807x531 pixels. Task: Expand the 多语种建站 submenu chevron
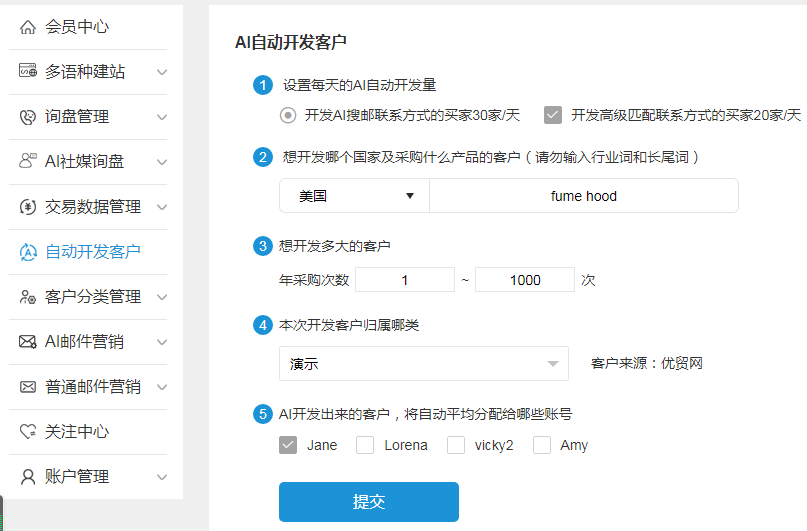162,72
